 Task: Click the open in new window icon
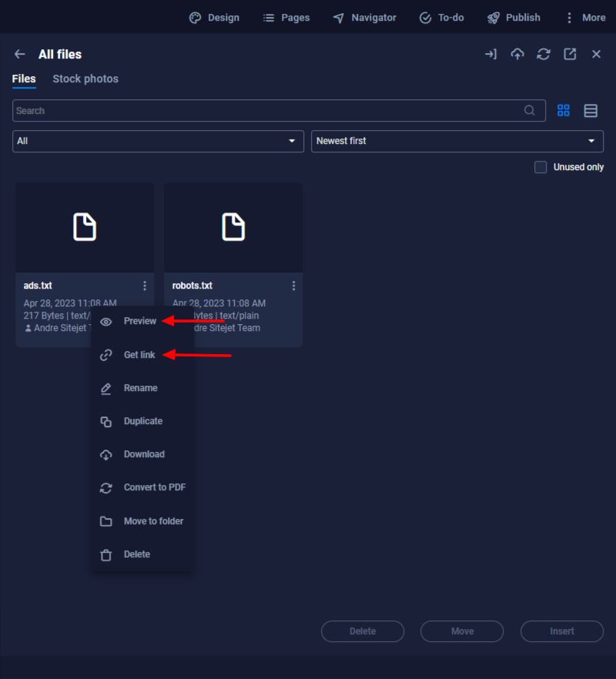570,54
